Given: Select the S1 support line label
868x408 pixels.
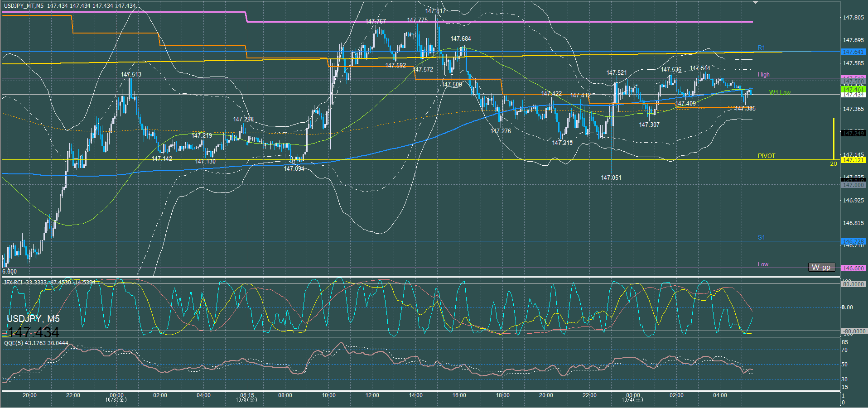Looking at the screenshot, I should click(761, 237).
